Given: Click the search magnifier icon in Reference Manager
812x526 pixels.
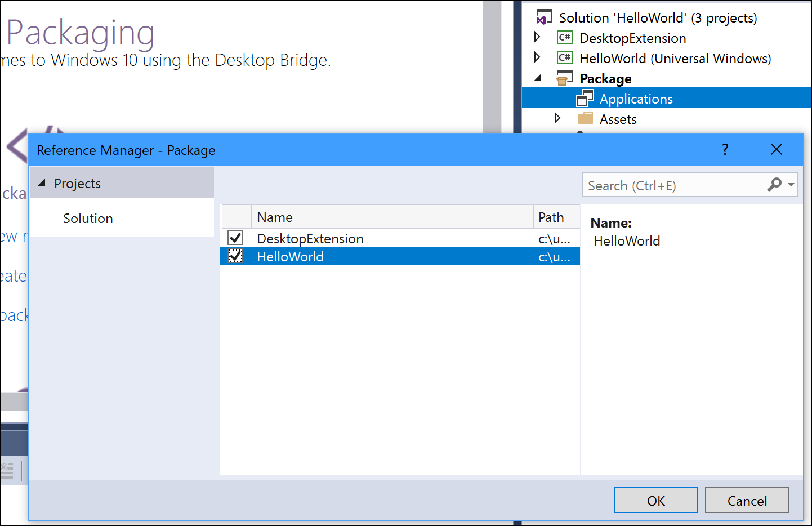Looking at the screenshot, I should pyautogui.click(x=774, y=185).
